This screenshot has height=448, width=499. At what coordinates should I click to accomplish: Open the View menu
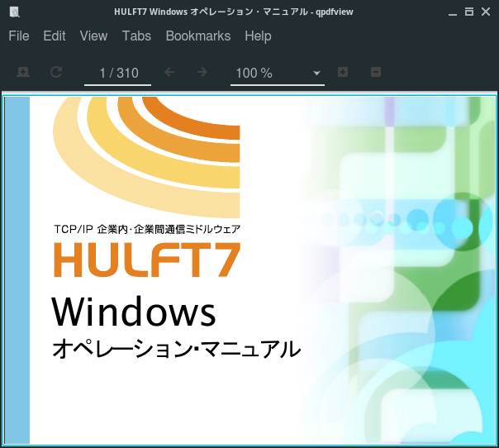point(93,36)
